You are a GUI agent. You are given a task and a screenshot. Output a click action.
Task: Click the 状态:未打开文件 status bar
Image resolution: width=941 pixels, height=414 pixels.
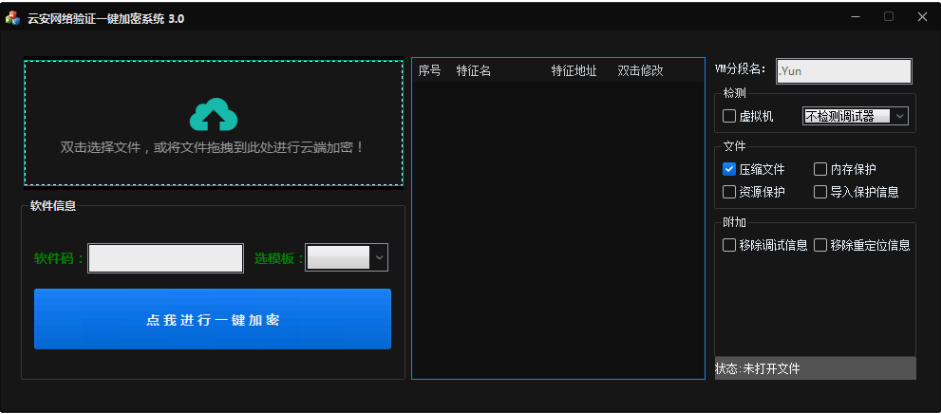(x=816, y=368)
